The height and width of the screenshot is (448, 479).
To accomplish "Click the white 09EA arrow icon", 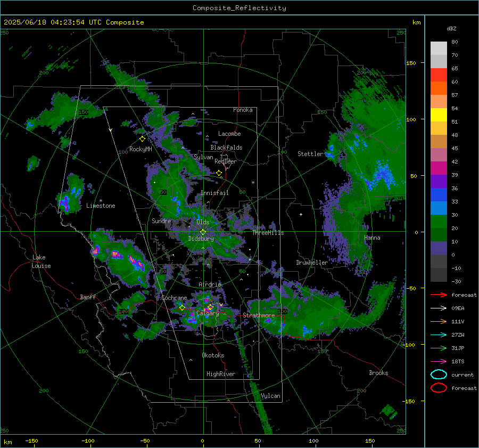I will (439, 308).
